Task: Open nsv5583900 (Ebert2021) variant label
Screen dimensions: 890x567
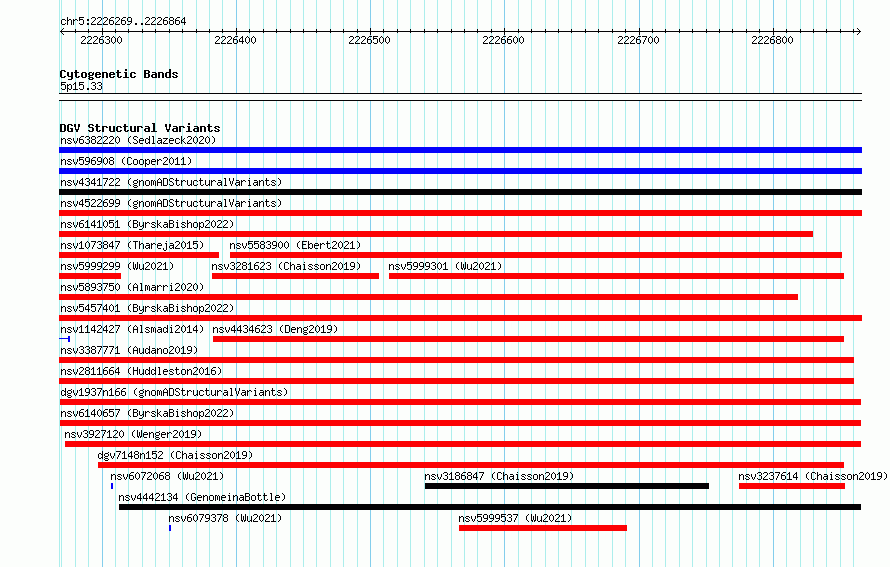Action: point(295,245)
